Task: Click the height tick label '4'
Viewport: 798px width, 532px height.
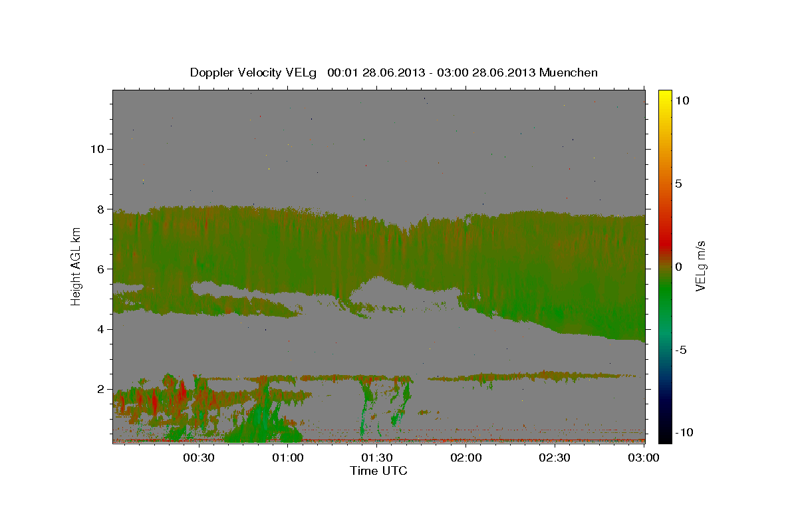Action: point(100,329)
